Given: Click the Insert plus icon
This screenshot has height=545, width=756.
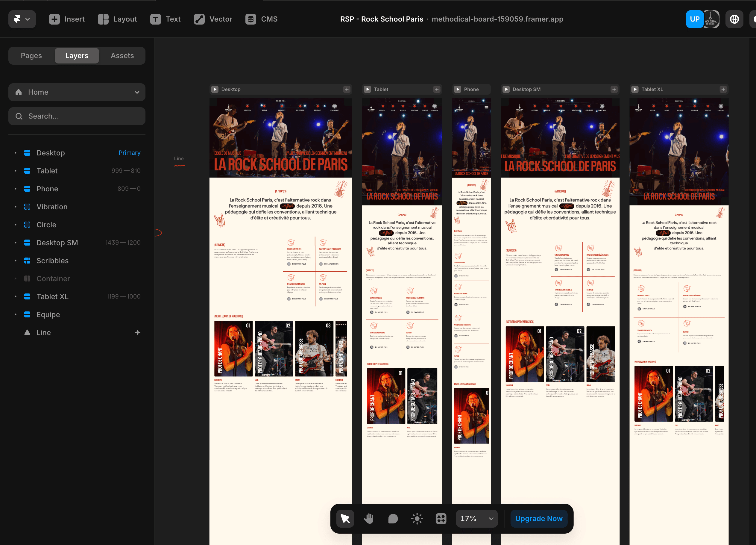Looking at the screenshot, I should click(54, 19).
